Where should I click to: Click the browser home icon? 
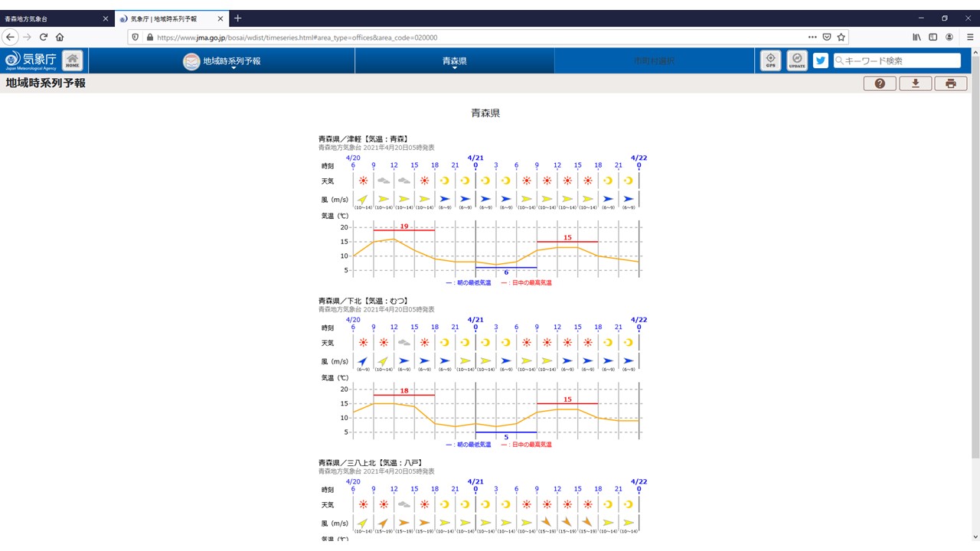pos(60,37)
